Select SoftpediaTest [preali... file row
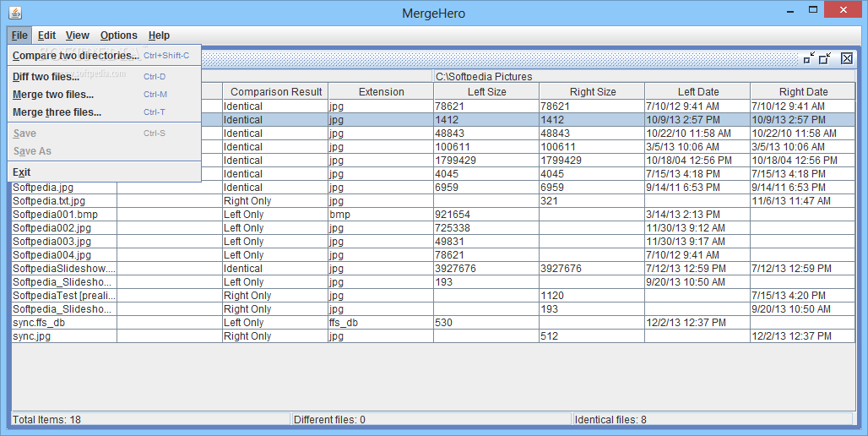This screenshot has height=436, width=868. (433, 296)
